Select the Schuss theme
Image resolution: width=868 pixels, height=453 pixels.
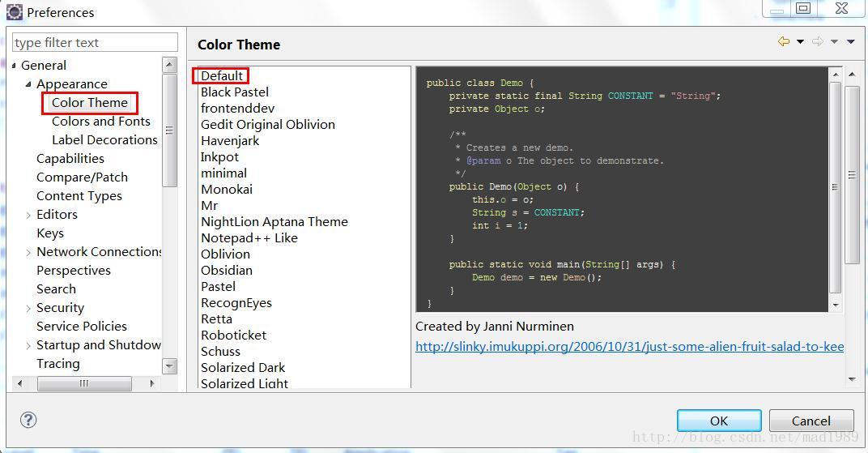click(x=220, y=351)
